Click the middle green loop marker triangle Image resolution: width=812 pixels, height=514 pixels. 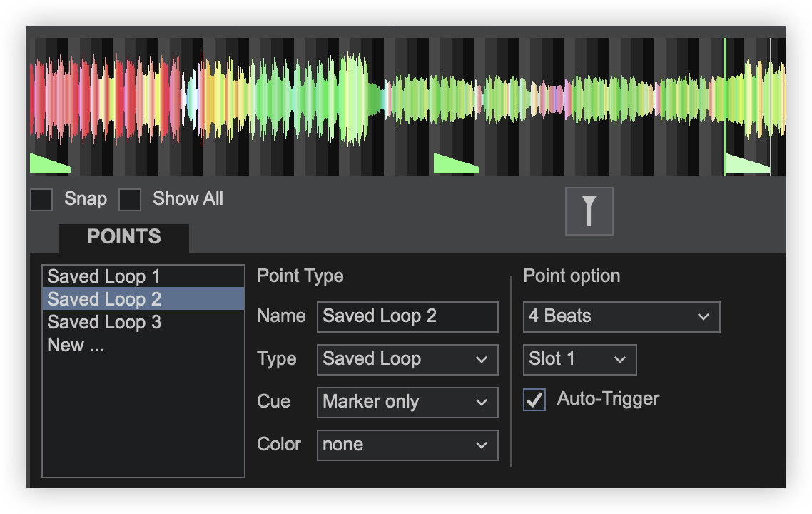coord(452,165)
